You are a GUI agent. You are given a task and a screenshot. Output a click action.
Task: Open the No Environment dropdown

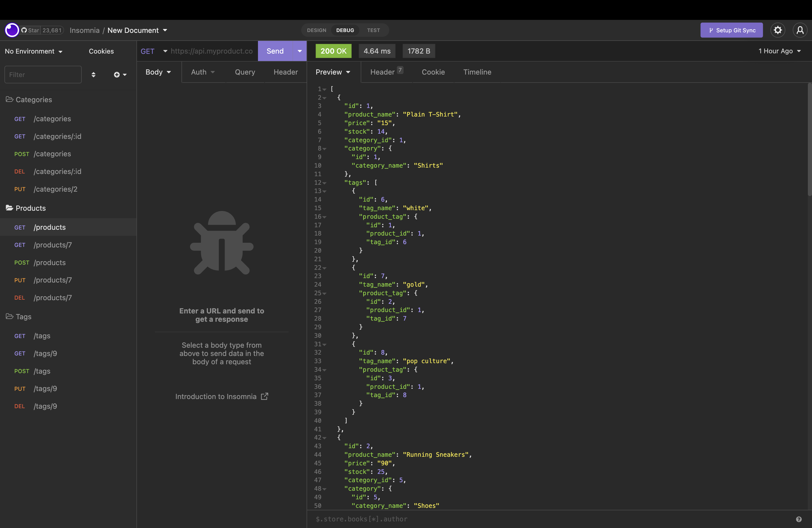(33, 51)
